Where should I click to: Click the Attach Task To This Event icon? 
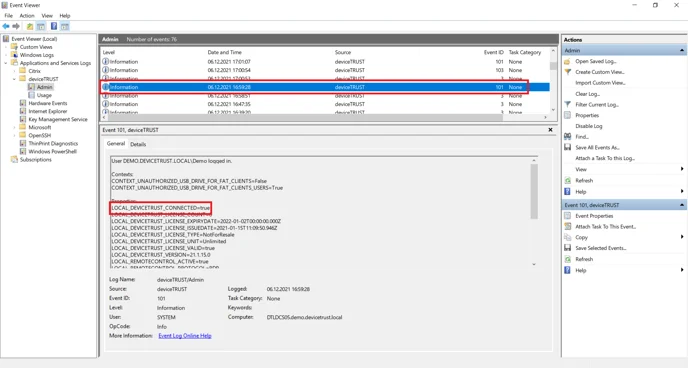click(x=567, y=226)
